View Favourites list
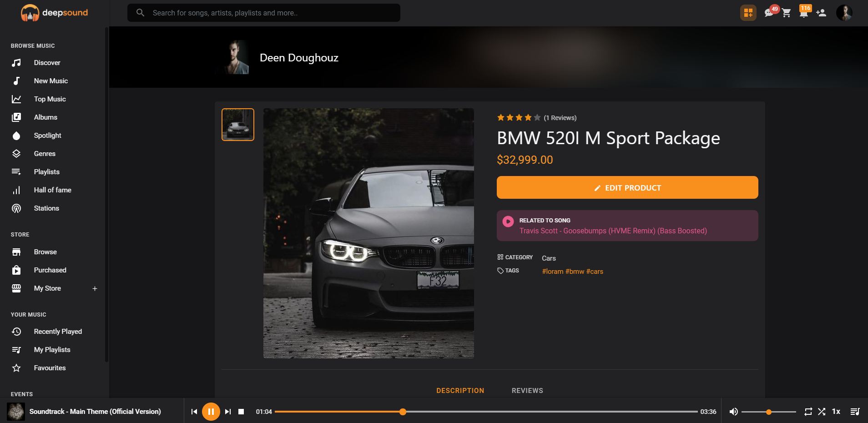This screenshot has height=423, width=868. pyautogui.click(x=50, y=368)
